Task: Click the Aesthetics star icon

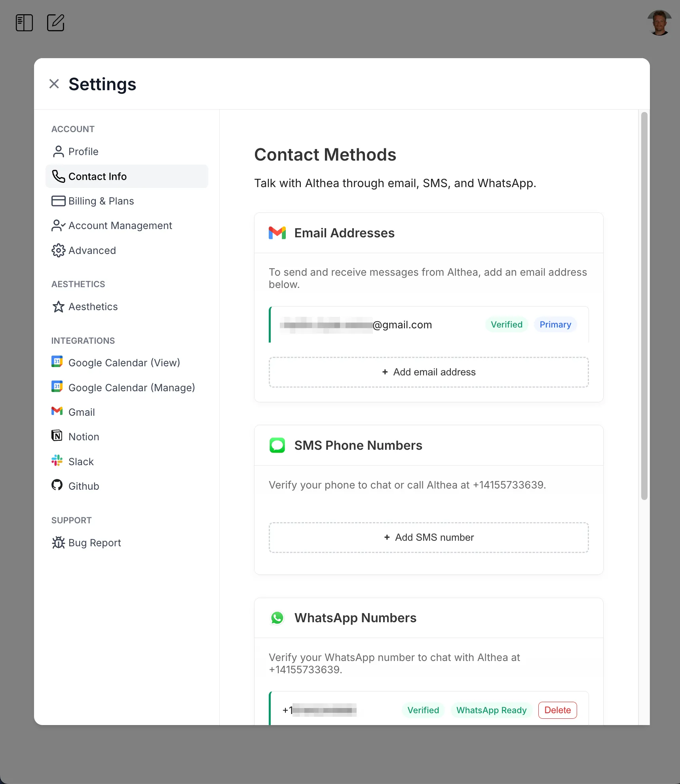Action: pyautogui.click(x=58, y=307)
